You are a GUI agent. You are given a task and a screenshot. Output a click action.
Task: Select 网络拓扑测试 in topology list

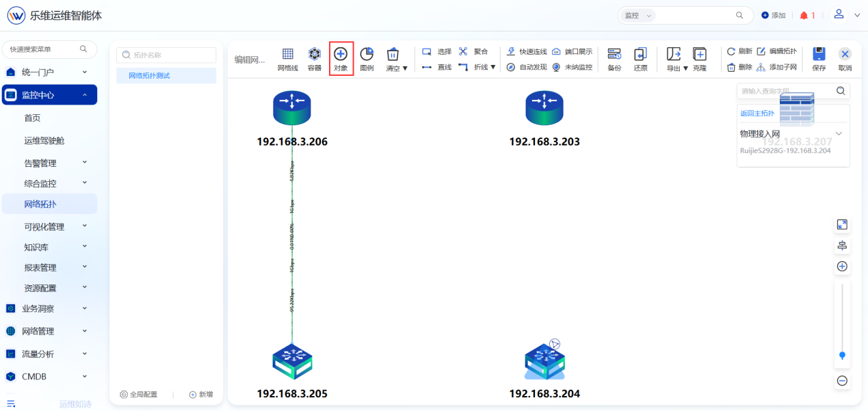pyautogui.click(x=166, y=76)
